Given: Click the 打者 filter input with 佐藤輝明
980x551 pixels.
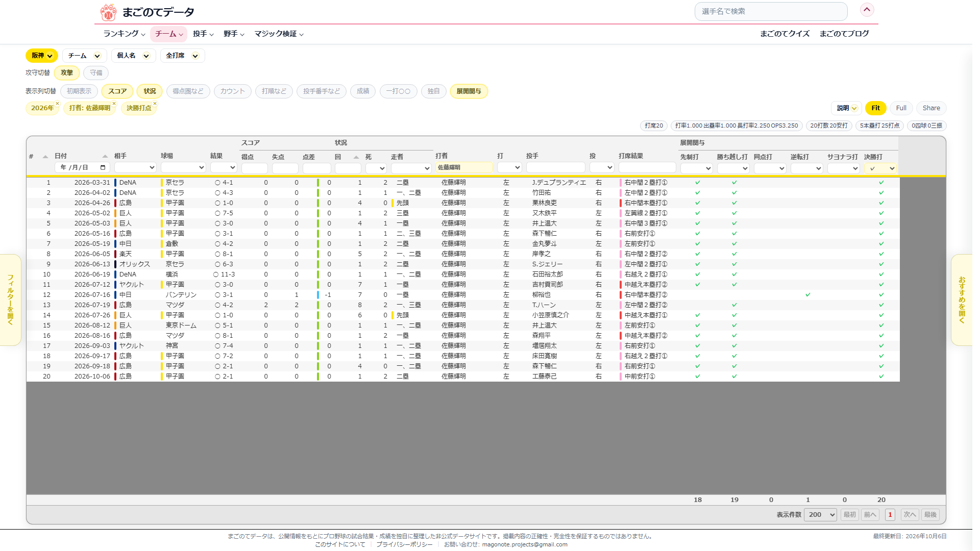Looking at the screenshot, I should point(464,167).
